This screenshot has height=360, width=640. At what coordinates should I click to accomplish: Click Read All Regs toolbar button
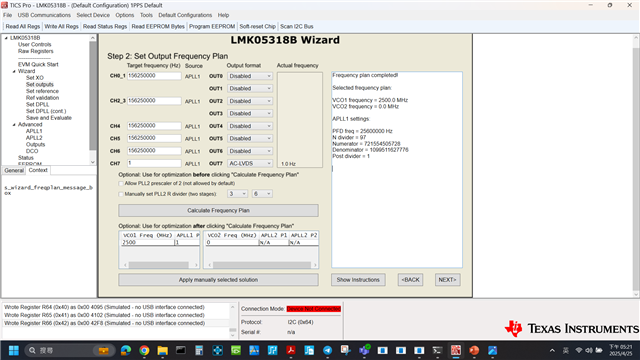point(23,27)
